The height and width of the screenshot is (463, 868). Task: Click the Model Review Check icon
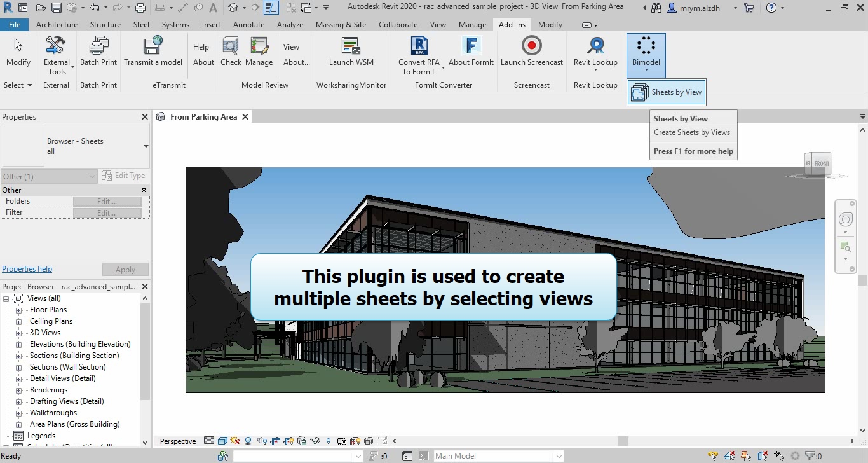pos(231,46)
